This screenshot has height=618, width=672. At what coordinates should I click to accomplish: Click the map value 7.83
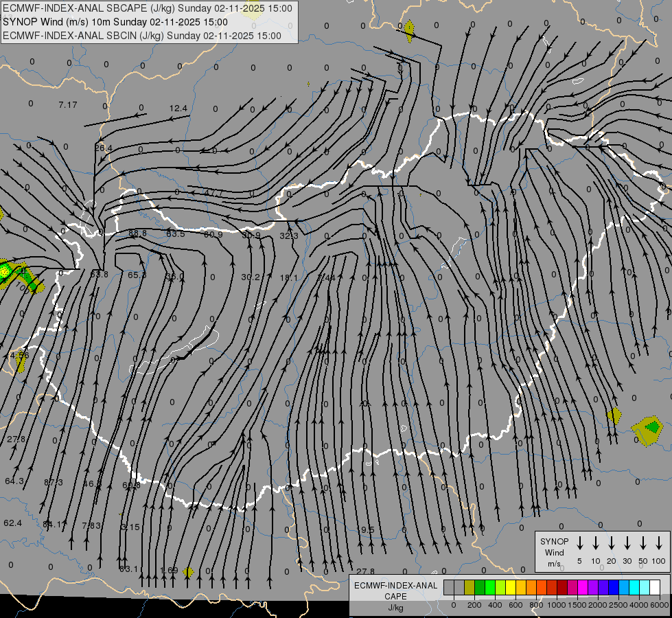point(91,525)
